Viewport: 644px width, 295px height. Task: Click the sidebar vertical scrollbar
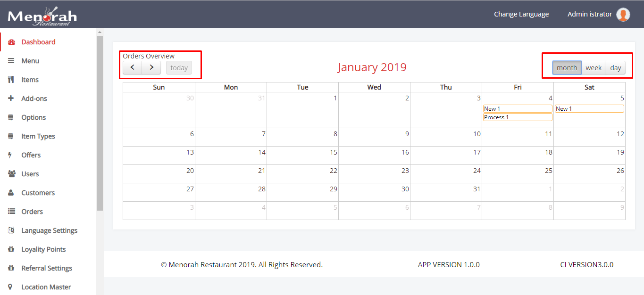click(100, 123)
